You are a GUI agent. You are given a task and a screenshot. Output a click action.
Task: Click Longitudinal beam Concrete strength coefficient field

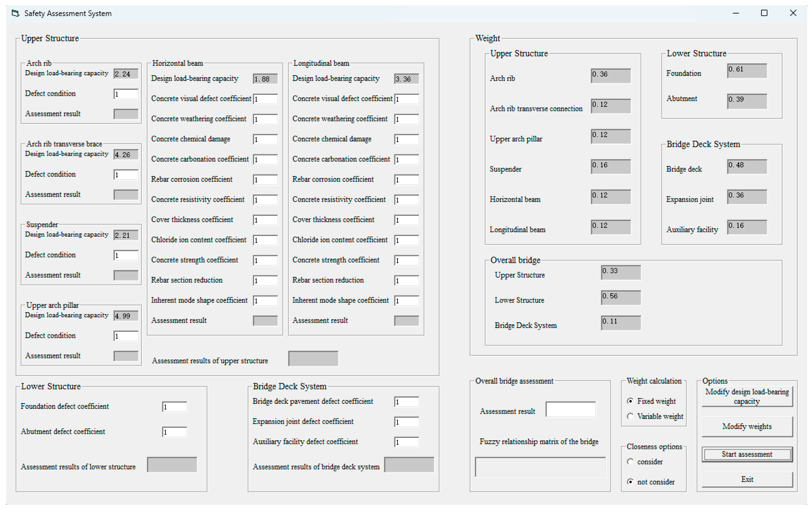[406, 260]
